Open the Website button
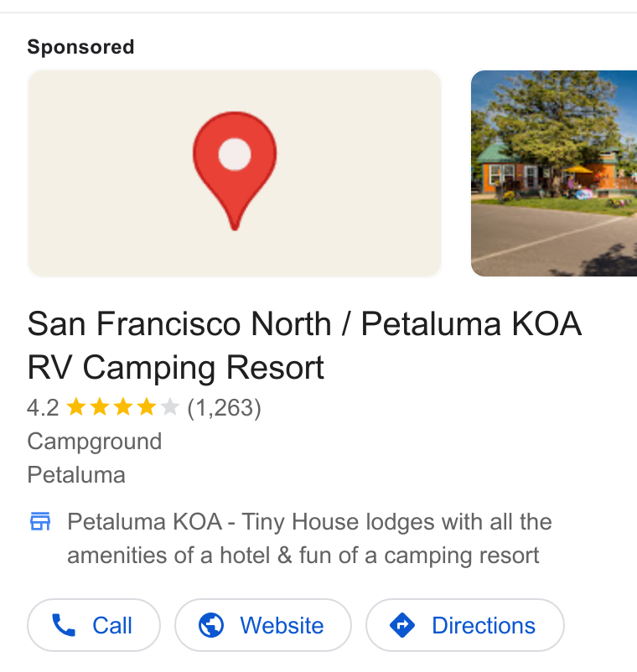 (x=263, y=625)
